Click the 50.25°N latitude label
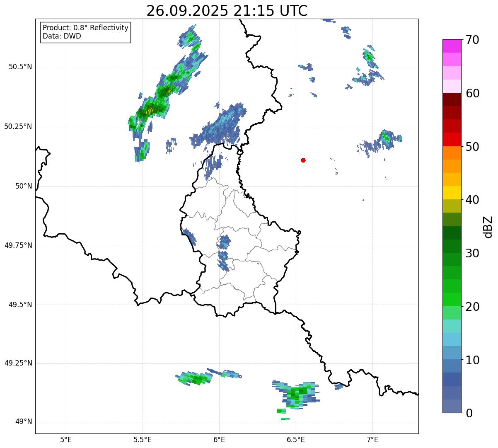 click(18, 126)
